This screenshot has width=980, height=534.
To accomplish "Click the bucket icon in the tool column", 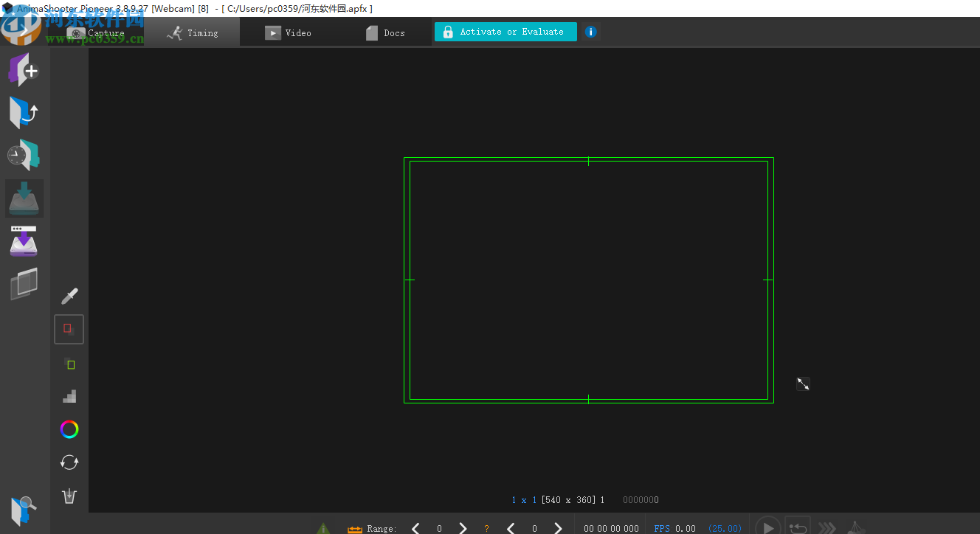I will coord(69,496).
